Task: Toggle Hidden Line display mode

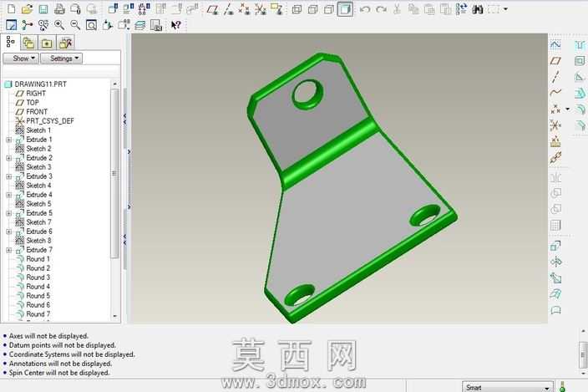Action: (x=312, y=9)
